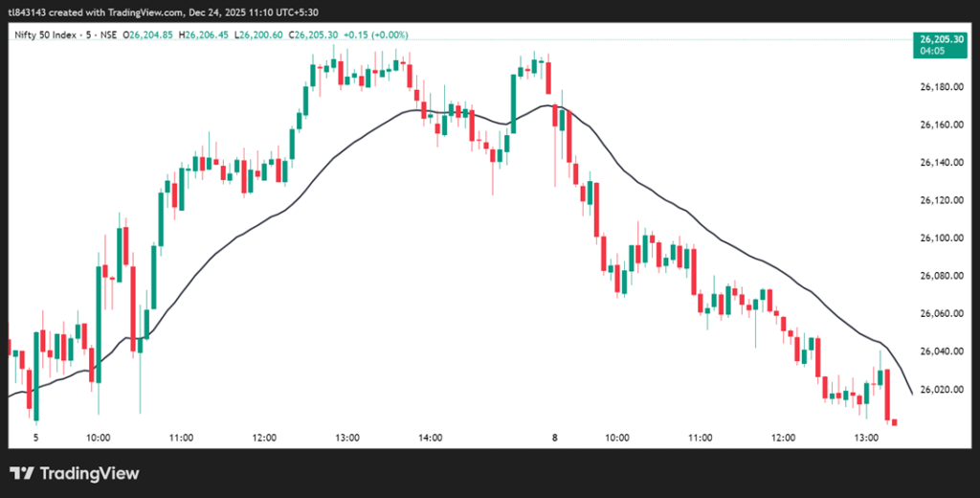Click the 26,020.00 price axis label
The width and height of the screenshot is (980, 498).
(x=941, y=389)
